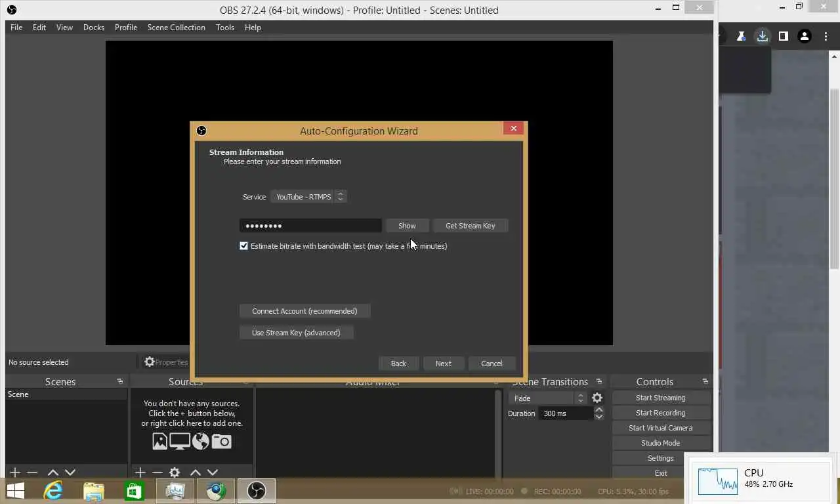Image resolution: width=840 pixels, height=504 pixels.
Task: Undock the Scene Transitions panel
Action: click(x=598, y=381)
